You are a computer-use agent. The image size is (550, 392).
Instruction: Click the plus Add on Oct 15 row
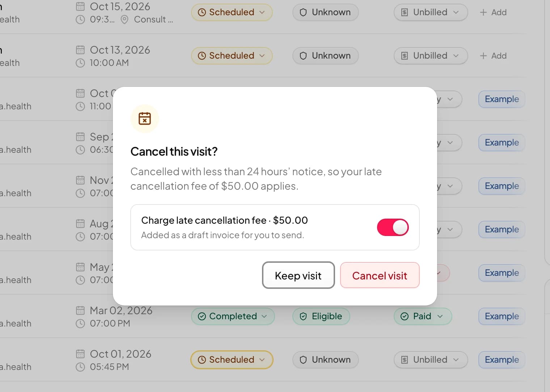point(493,12)
